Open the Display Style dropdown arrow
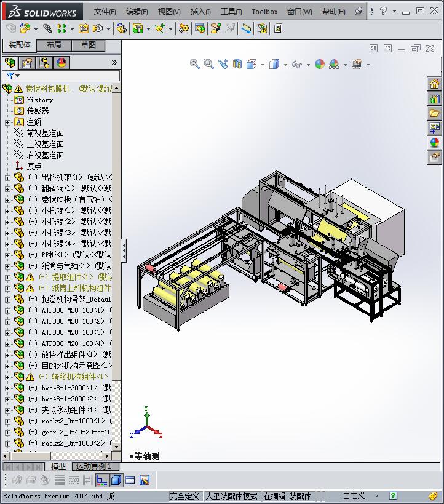Viewport: 444px width, 504px height. pos(285,65)
